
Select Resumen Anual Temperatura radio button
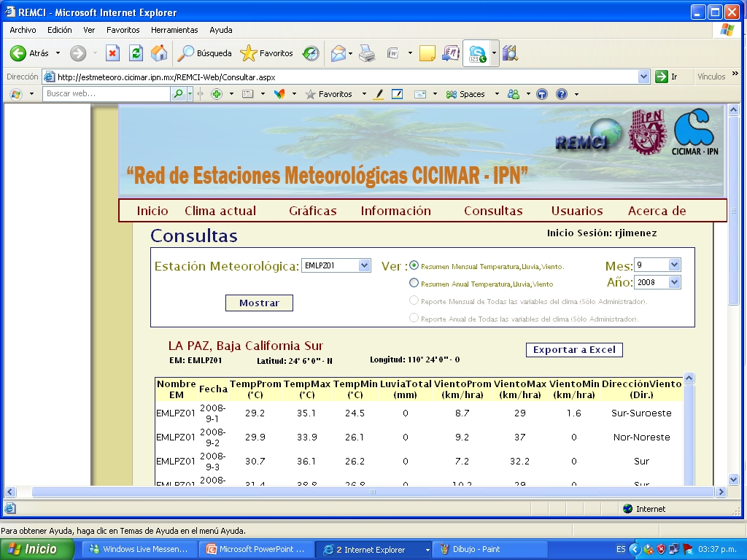click(414, 283)
